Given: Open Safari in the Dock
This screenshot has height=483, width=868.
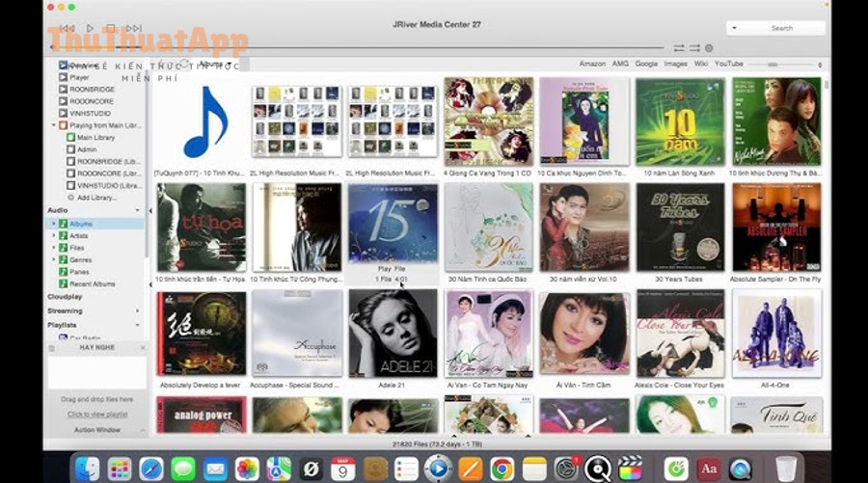Looking at the screenshot, I should tap(151, 470).
